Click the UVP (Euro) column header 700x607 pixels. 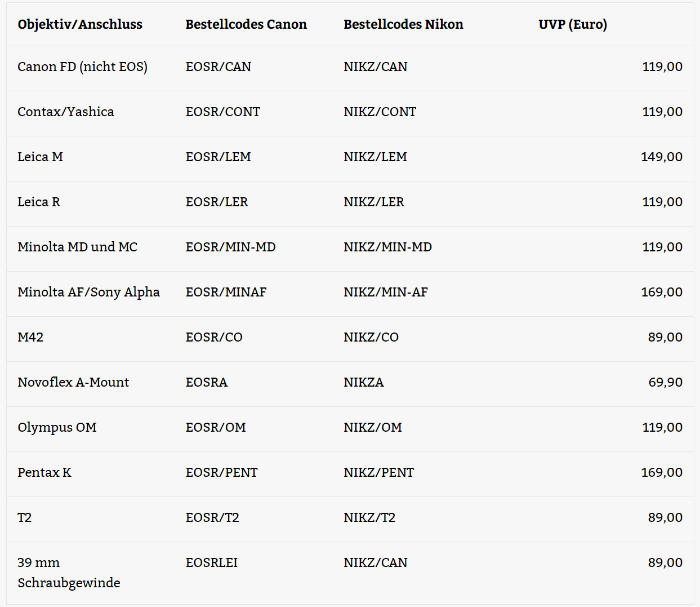[573, 24]
